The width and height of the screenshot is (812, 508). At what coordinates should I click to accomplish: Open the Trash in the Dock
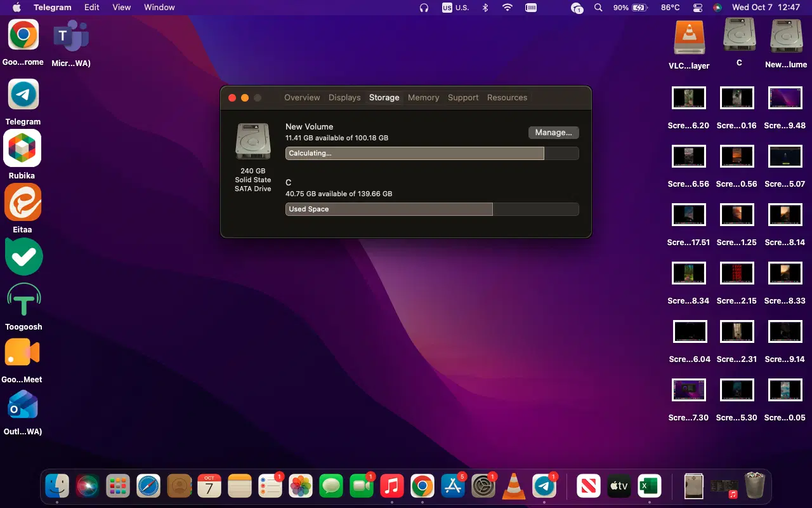(755, 486)
